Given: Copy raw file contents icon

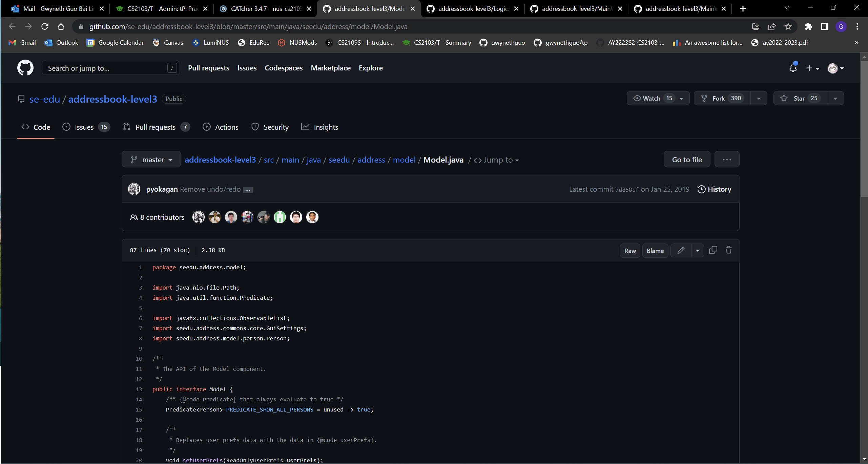Looking at the screenshot, I should (713, 250).
